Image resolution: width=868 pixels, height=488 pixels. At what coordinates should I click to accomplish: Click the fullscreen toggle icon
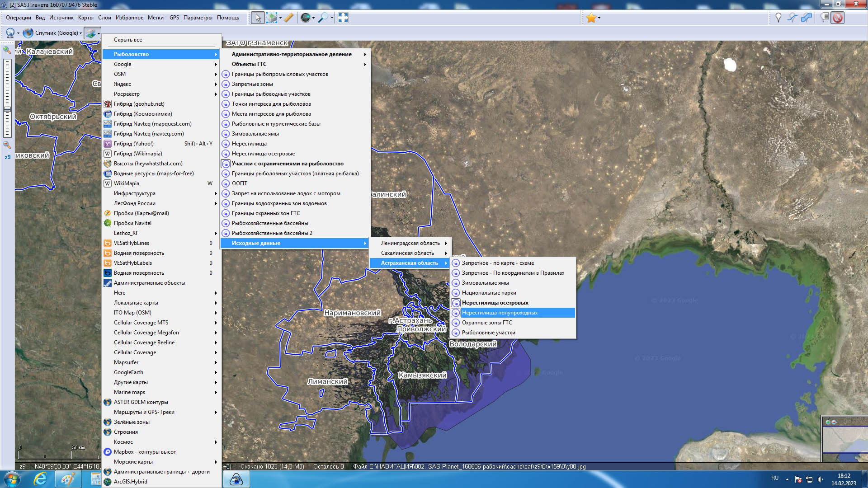[343, 18]
